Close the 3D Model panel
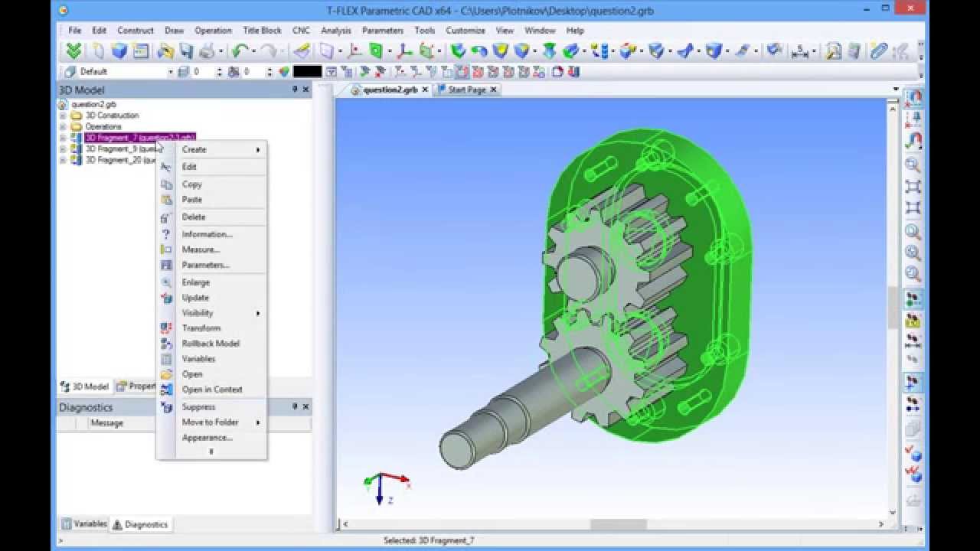 (x=306, y=90)
